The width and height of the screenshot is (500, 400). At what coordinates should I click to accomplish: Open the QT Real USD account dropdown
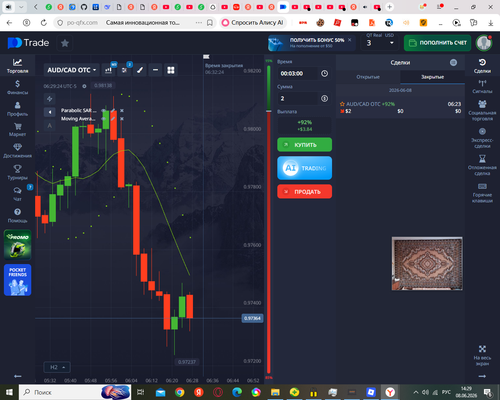tap(380, 43)
